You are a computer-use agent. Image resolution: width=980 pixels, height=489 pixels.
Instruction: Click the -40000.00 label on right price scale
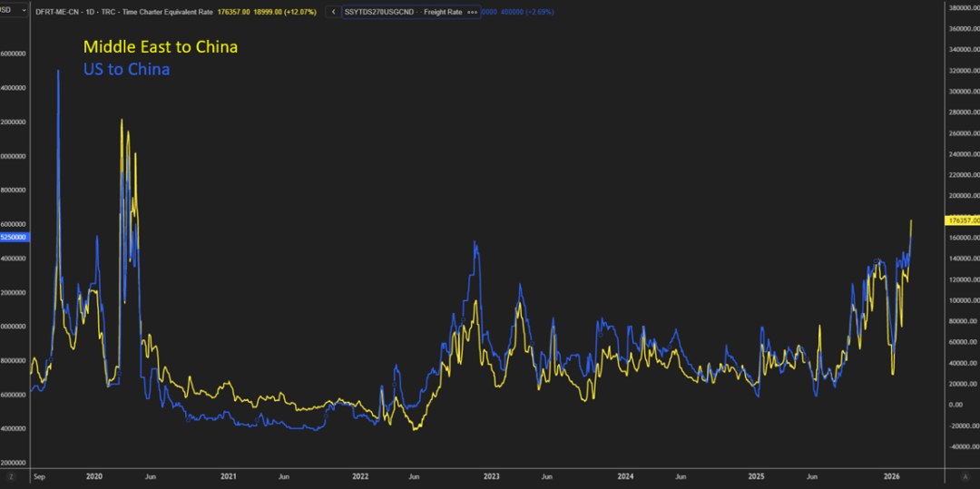point(962,445)
